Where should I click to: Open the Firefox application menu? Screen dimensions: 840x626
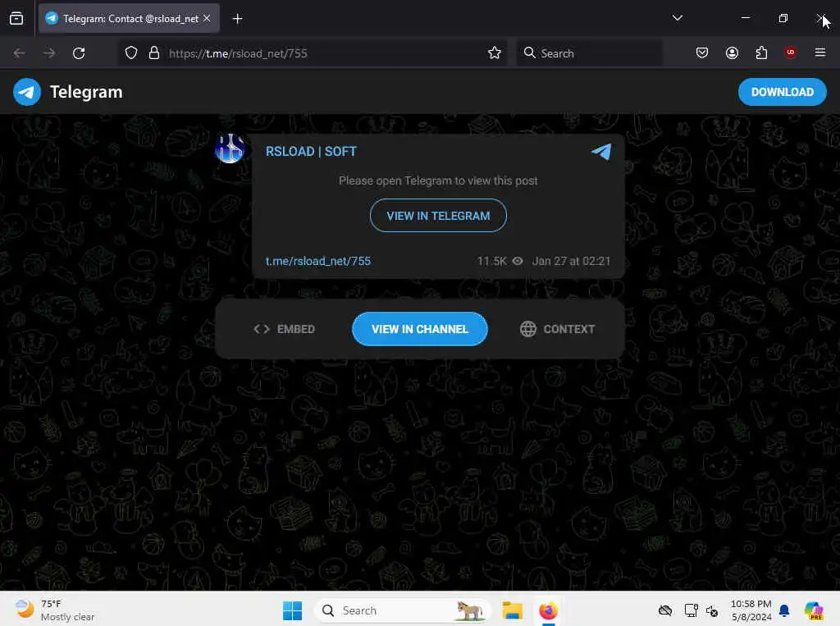[819, 53]
